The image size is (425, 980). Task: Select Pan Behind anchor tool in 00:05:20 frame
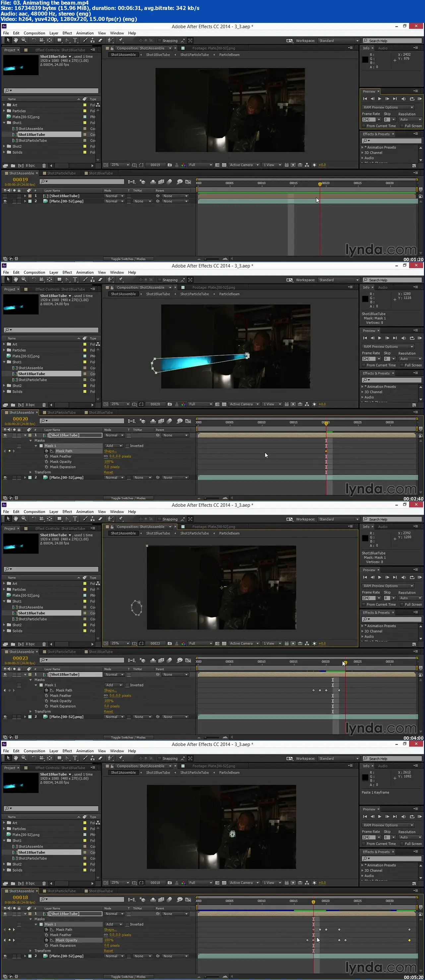click(49, 758)
